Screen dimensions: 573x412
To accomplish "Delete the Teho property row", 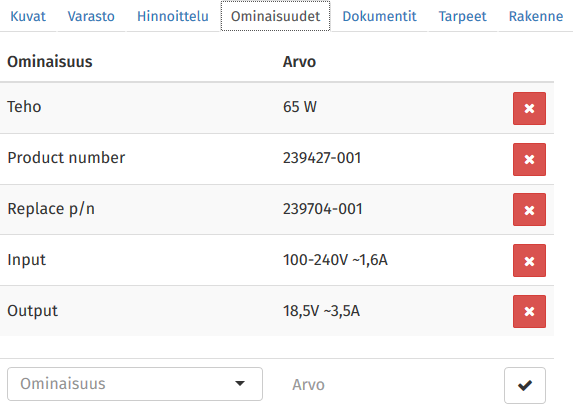I will pyautogui.click(x=529, y=109).
